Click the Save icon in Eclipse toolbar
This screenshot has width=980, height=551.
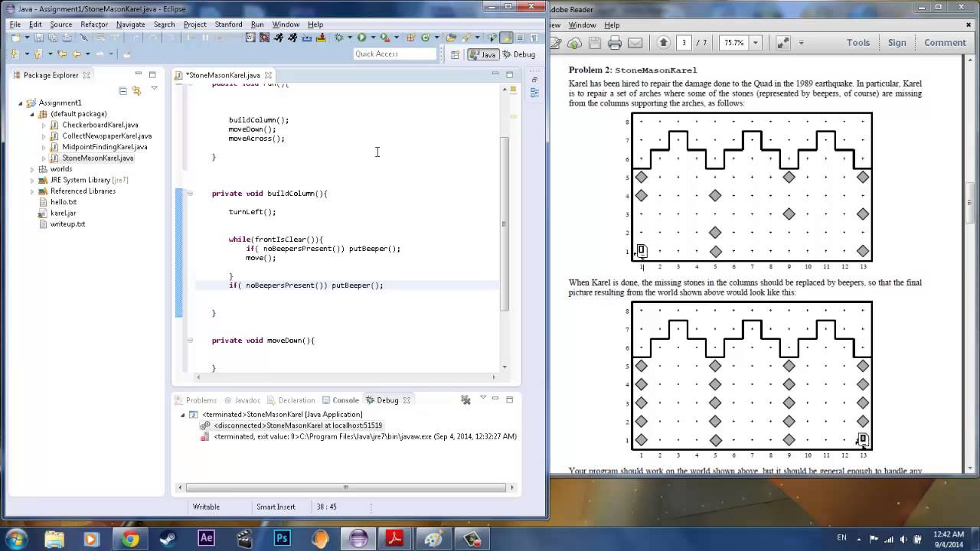39,37
